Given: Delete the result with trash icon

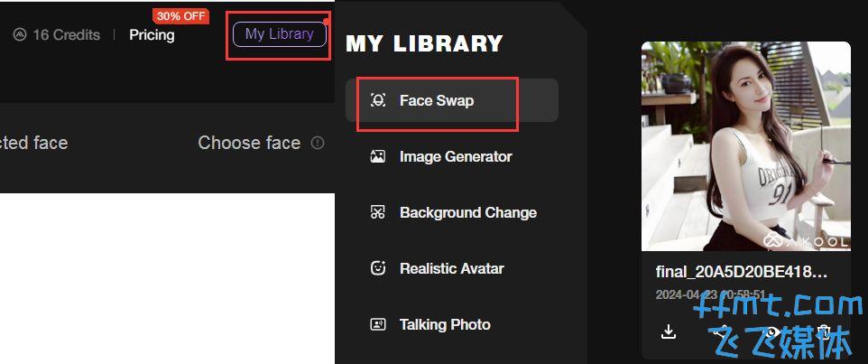Looking at the screenshot, I should [824, 331].
